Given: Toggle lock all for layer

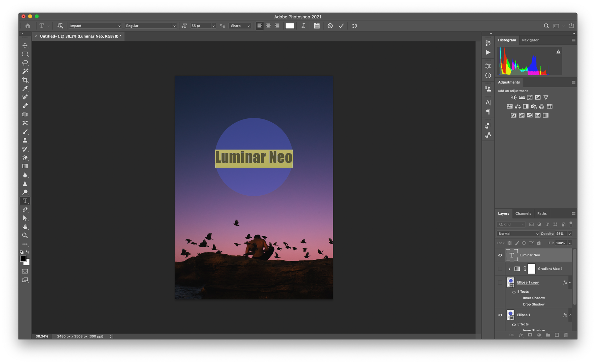Looking at the screenshot, I should coord(539,243).
